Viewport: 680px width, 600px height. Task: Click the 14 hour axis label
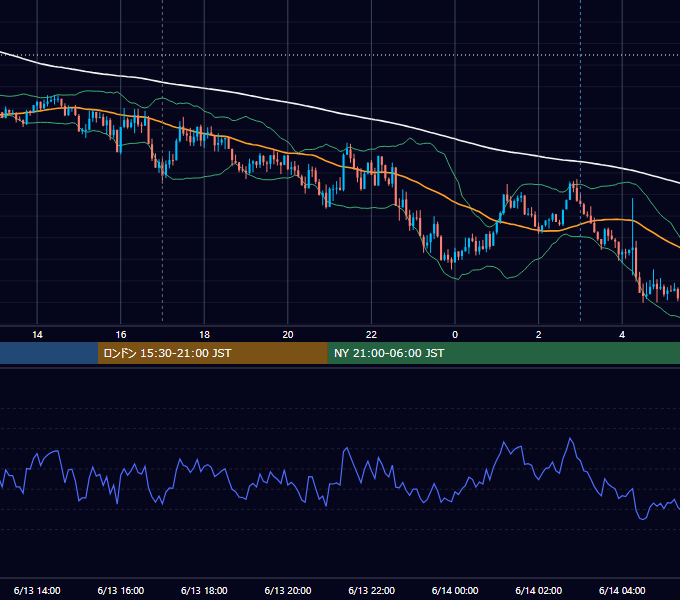tap(37, 335)
